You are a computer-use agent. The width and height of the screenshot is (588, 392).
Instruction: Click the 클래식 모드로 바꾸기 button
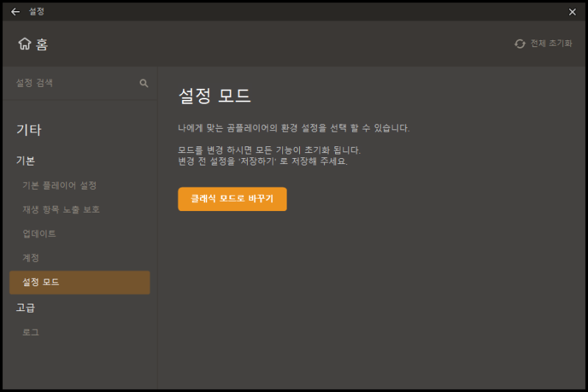[x=232, y=199]
